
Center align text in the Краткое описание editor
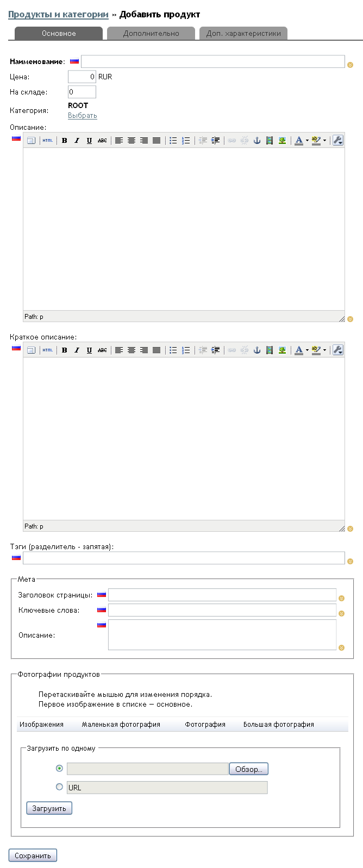point(132,350)
